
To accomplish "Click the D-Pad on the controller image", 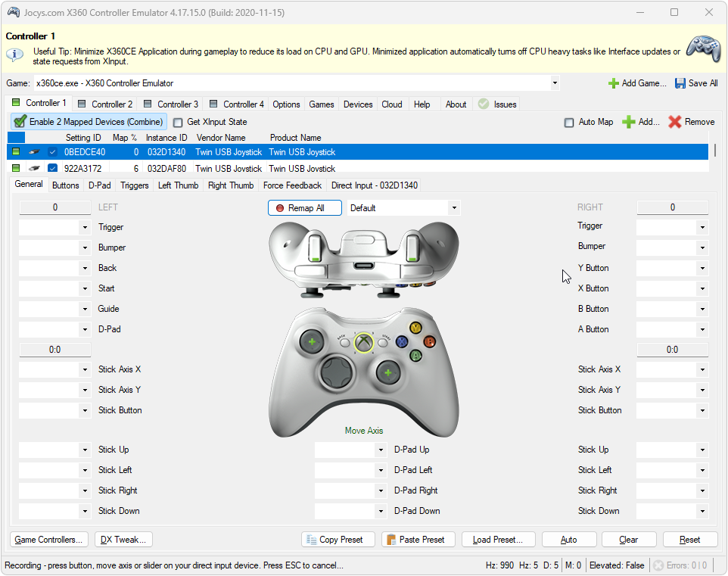I will tap(338, 372).
